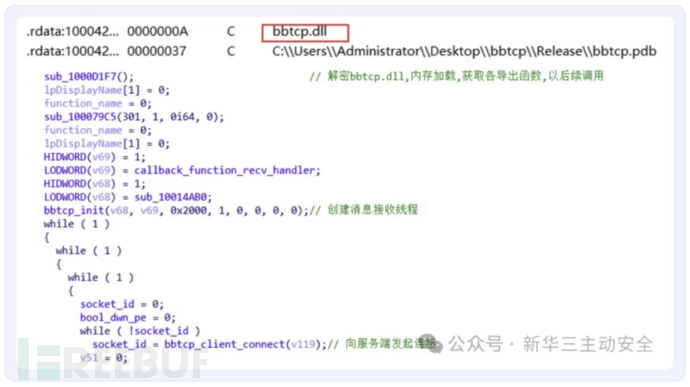Click the bbtcp.pdb path string

coord(464,52)
